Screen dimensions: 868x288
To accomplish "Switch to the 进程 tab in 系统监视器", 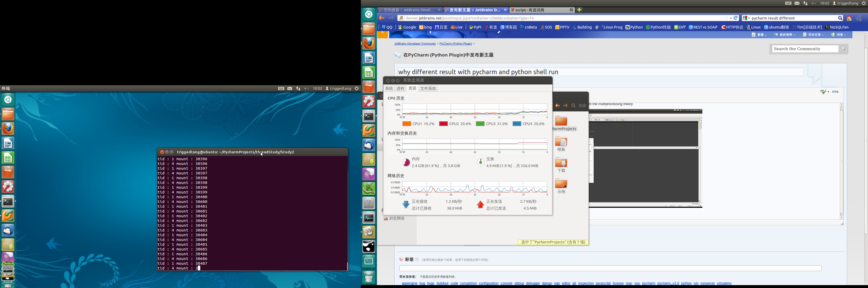I will point(400,88).
